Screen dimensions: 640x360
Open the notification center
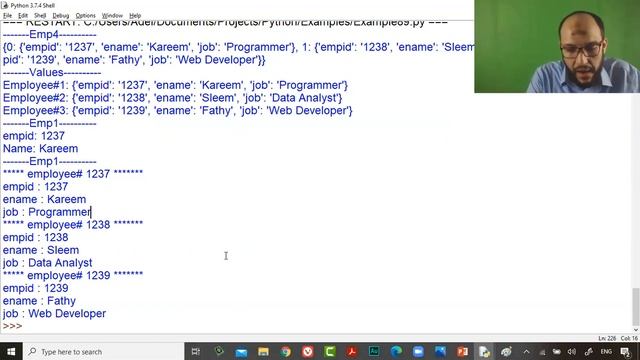point(625,352)
